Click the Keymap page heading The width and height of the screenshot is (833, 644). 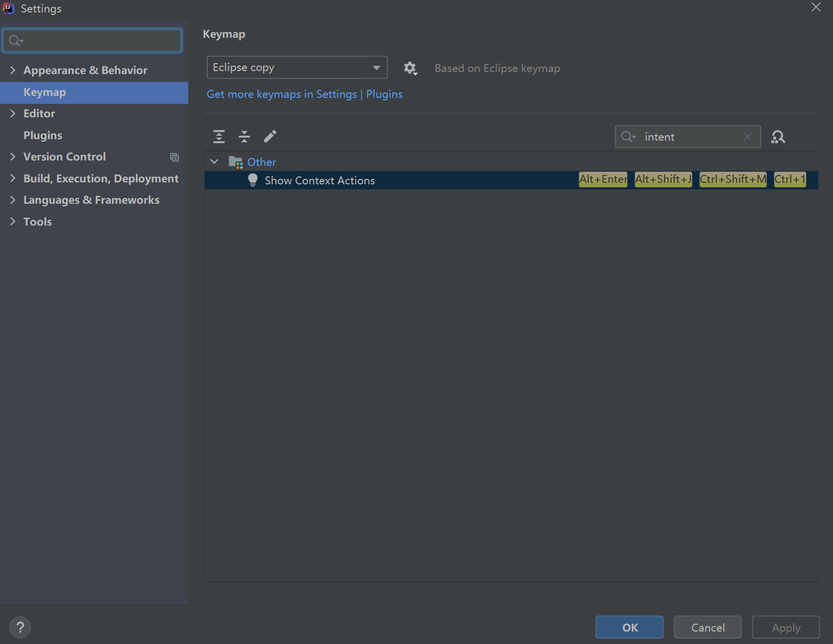coord(224,34)
